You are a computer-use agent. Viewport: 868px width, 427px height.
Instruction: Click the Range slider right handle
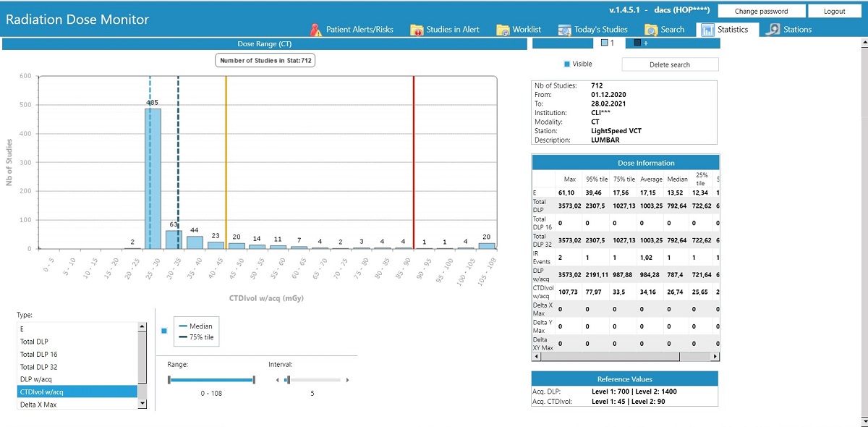[x=254, y=379]
